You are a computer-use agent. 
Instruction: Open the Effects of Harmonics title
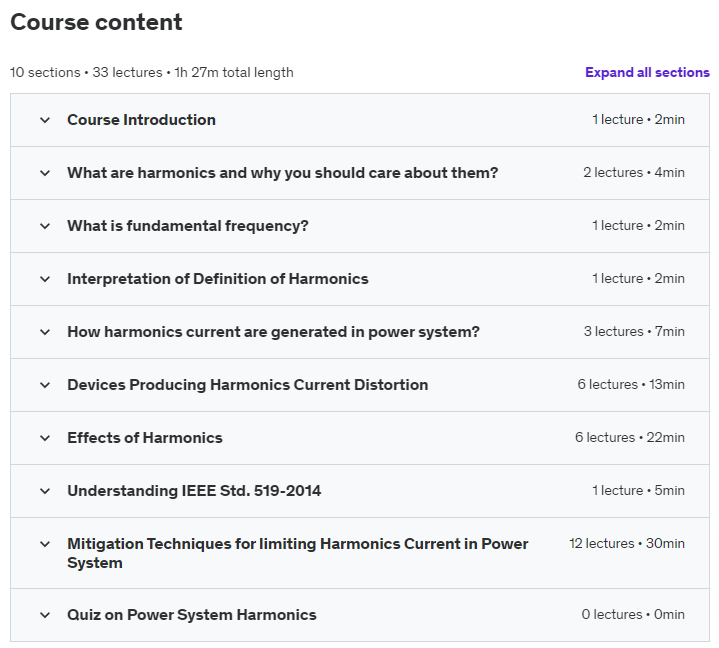(x=145, y=438)
